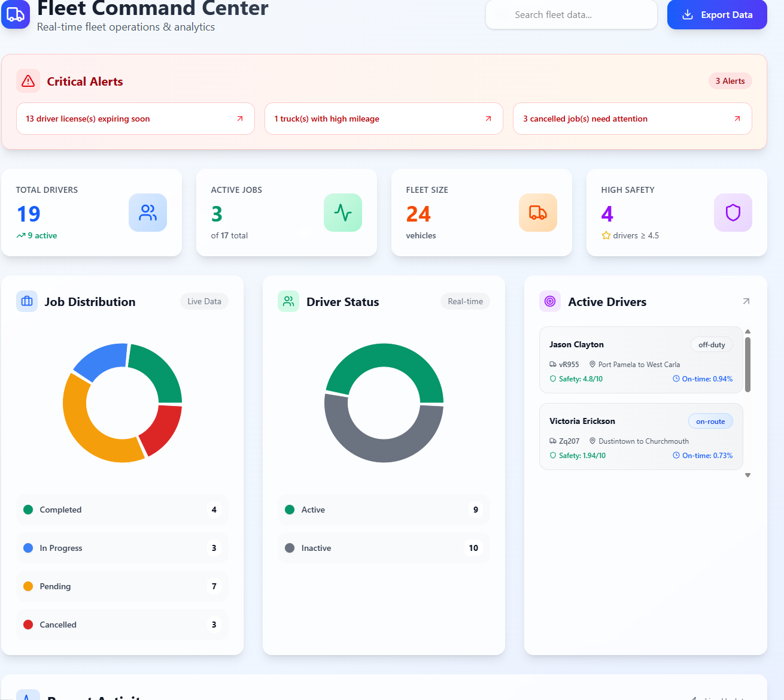784x700 pixels.
Task: Click the Critical Alerts warning triangle icon
Action: pos(28,81)
